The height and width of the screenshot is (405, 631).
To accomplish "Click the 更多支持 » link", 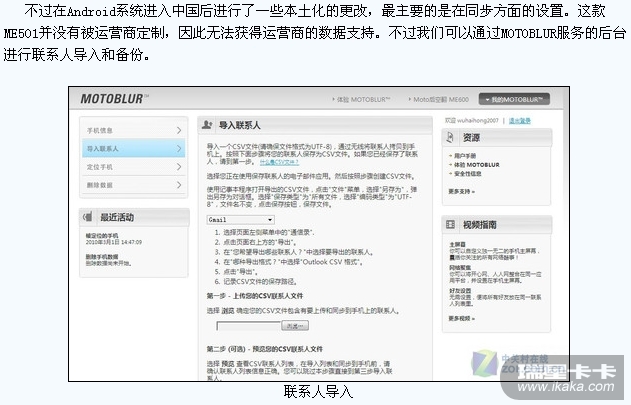I will [462, 192].
